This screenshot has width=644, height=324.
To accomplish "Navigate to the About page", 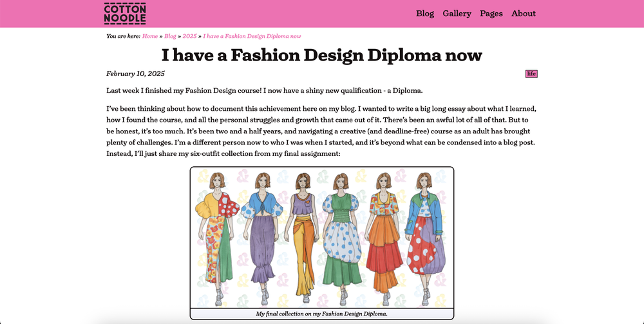I will (x=524, y=14).
